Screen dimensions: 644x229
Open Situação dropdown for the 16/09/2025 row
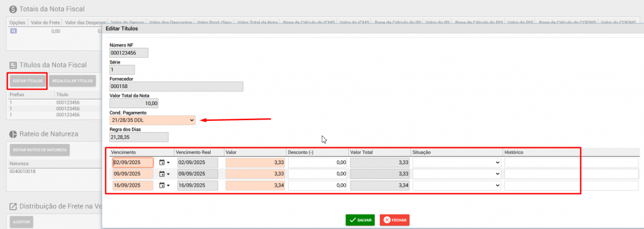click(457, 186)
